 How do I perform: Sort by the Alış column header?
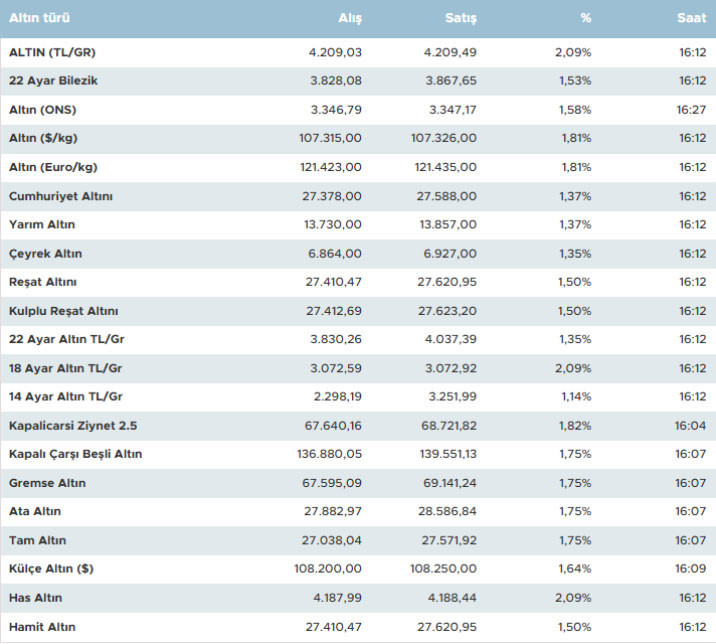[x=349, y=19]
